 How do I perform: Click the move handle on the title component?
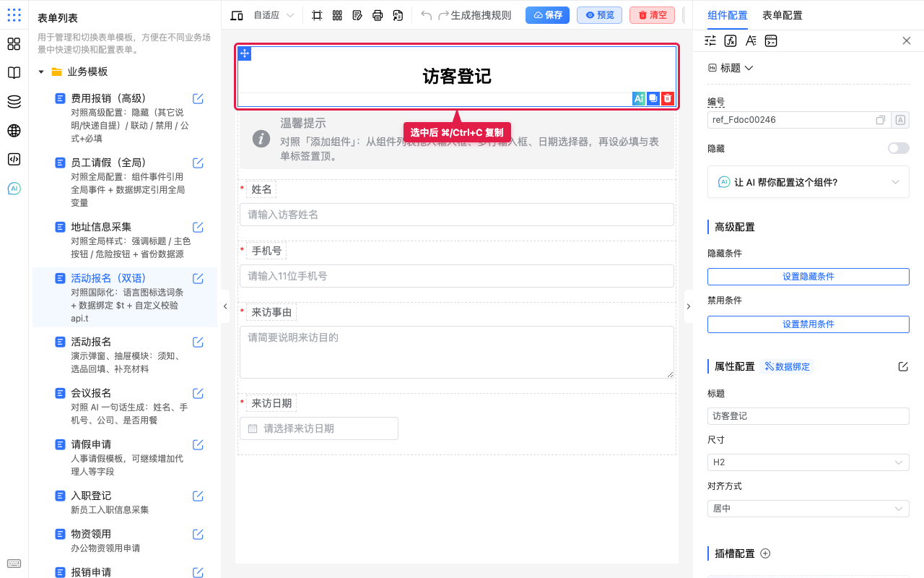click(x=245, y=53)
